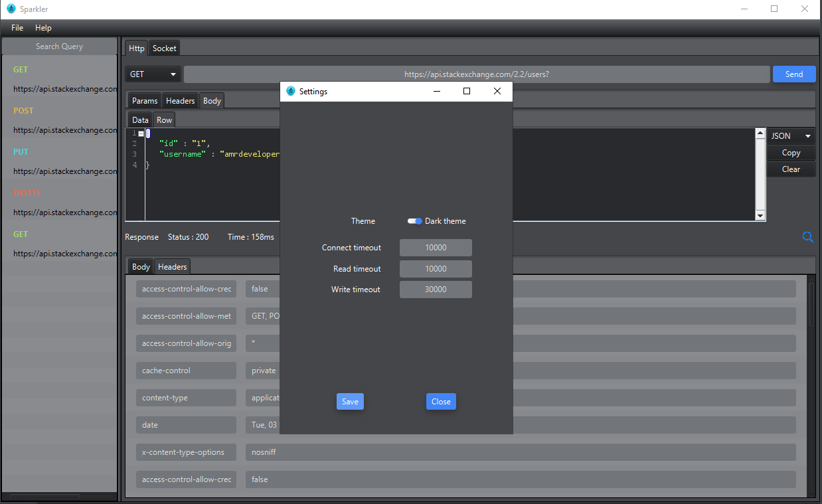Switch to the Http tab

click(x=136, y=48)
